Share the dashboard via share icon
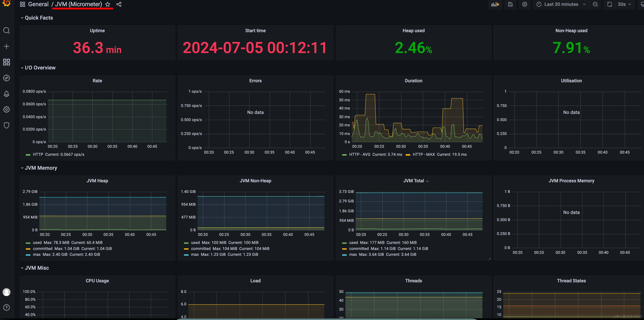The height and width of the screenshot is (320, 644). tap(119, 4)
